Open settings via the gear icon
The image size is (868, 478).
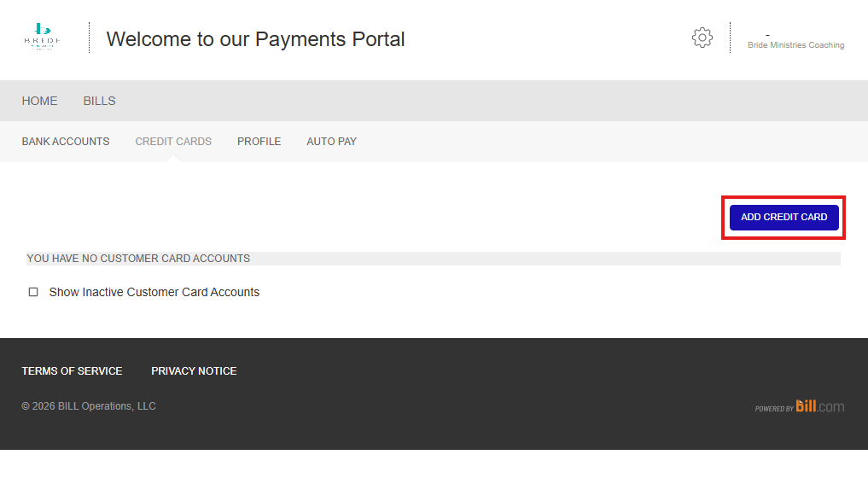pos(702,38)
